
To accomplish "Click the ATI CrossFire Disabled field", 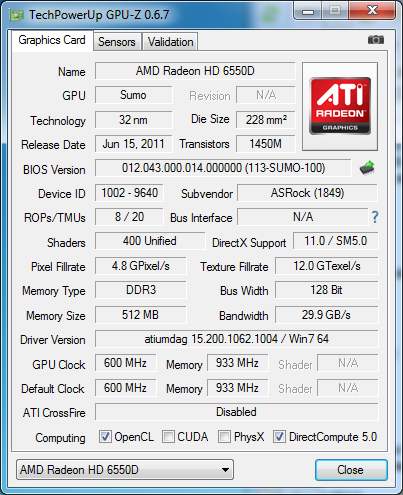I will pos(237,412).
